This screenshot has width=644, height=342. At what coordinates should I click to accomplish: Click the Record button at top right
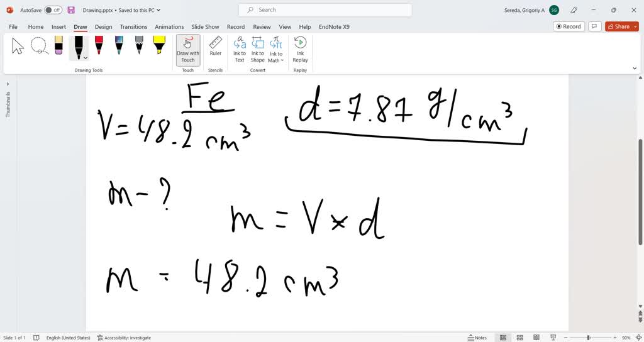click(569, 26)
